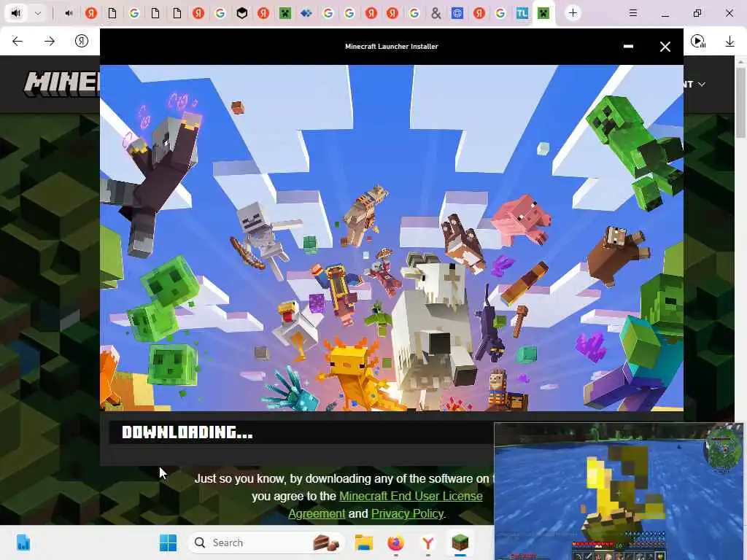This screenshot has height=560, width=747.
Task: Open the browser downloads panel
Action: tap(729, 42)
